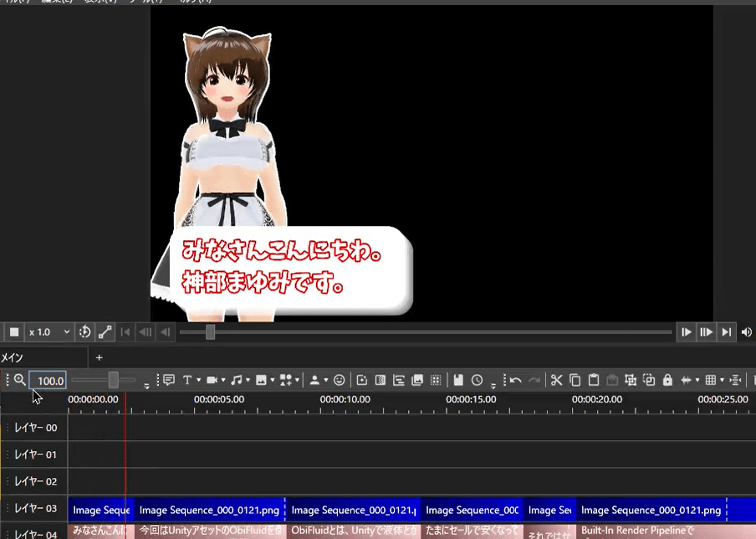Paste items from clipboard
Image resolution: width=756 pixels, height=539 pixels.
pos(594,380)
